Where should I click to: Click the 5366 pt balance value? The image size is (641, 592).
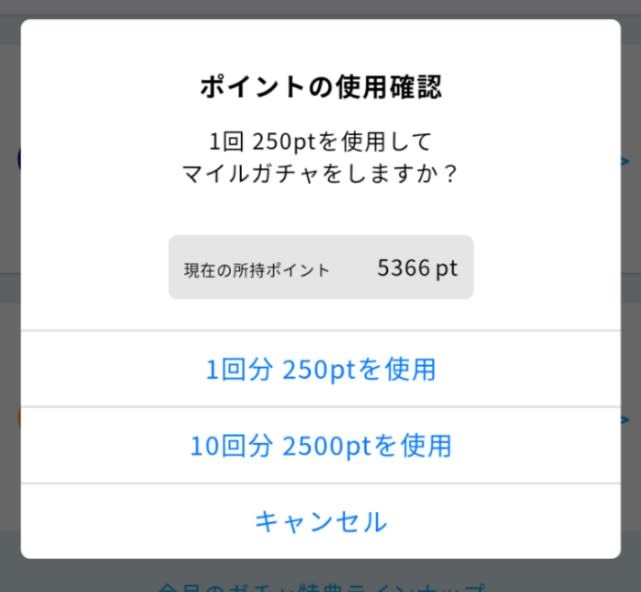coord(417,268)
